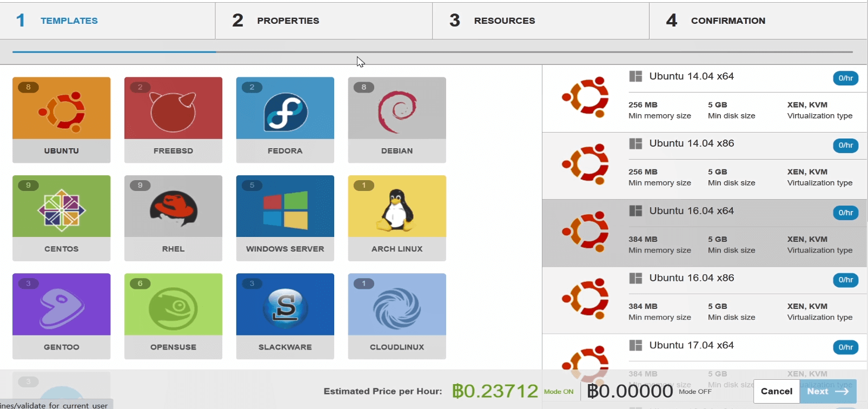Screen dimensions: 868x409
Task: Click the grid icon next to Ubuntu 16.04 x64
Action: 635,211
